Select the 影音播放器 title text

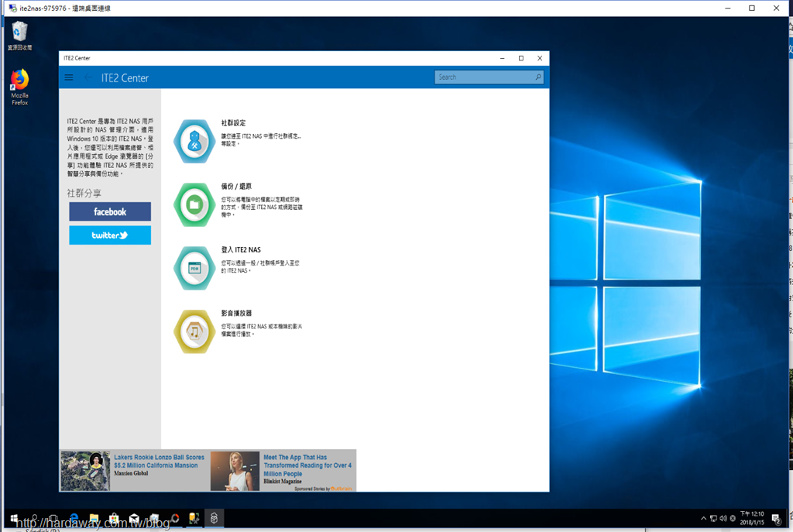[x=236, y=313]
